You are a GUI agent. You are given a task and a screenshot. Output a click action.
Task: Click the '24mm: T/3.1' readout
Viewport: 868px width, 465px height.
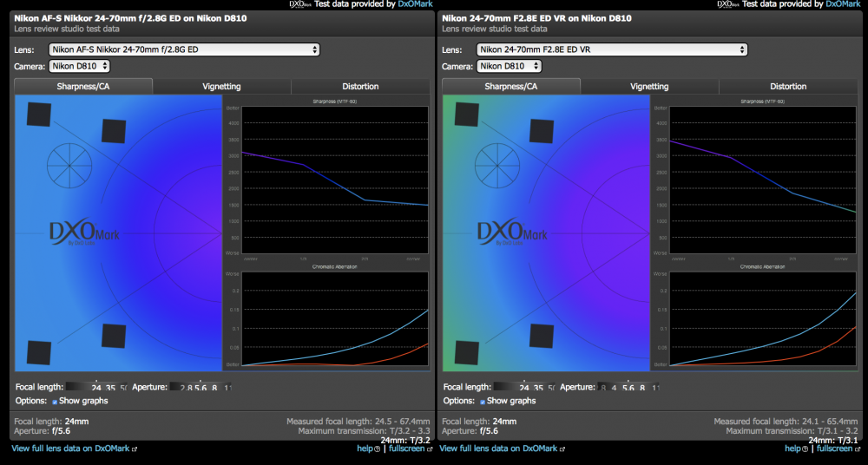tap(833, 440)
